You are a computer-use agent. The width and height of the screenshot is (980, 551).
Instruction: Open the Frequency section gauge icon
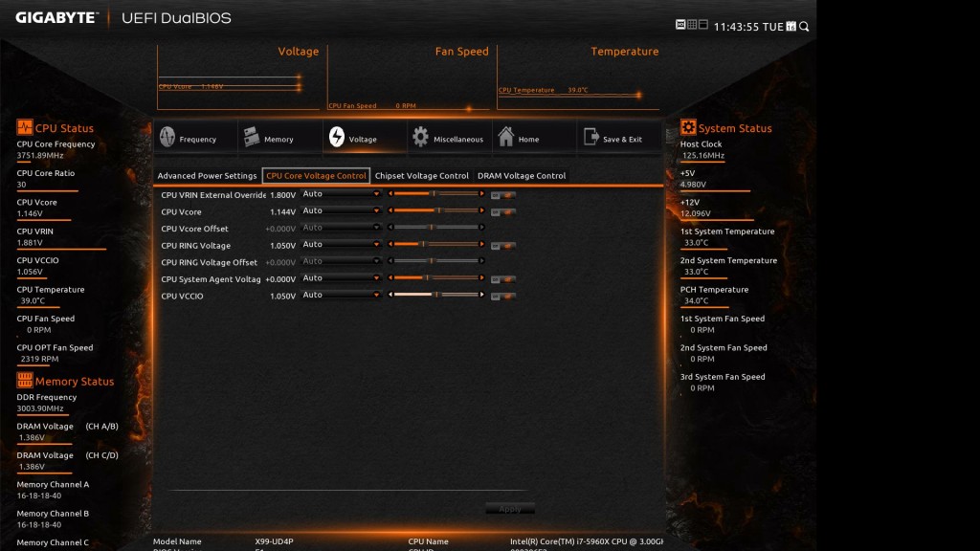(x=167, y=138)
